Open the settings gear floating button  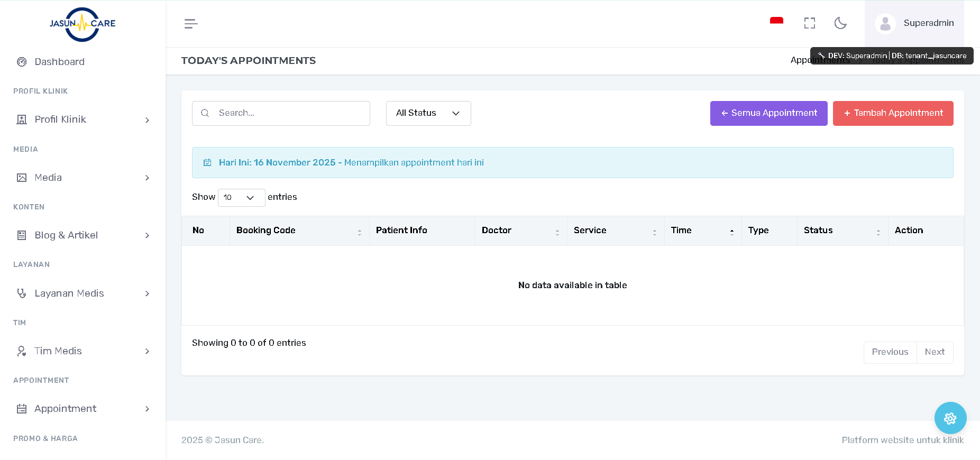(950, 418)
